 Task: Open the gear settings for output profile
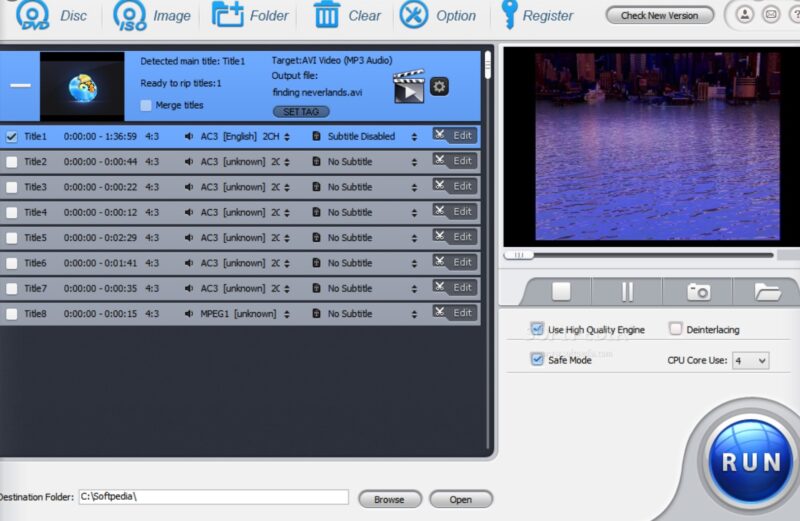point(439,86)
